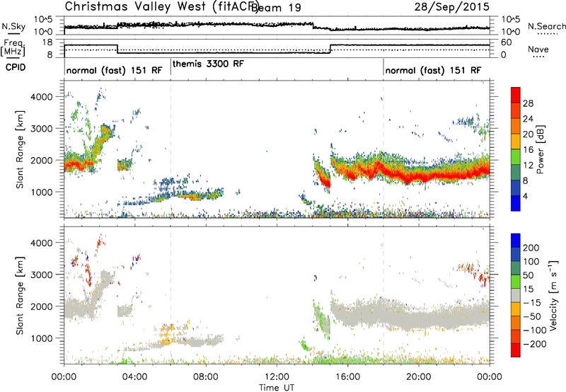Image resolution: width=566 pixels, height=392 pixels.
Task: Click the '20:00' time tick label
Action: pyautogui.click(x=419, y=377)
